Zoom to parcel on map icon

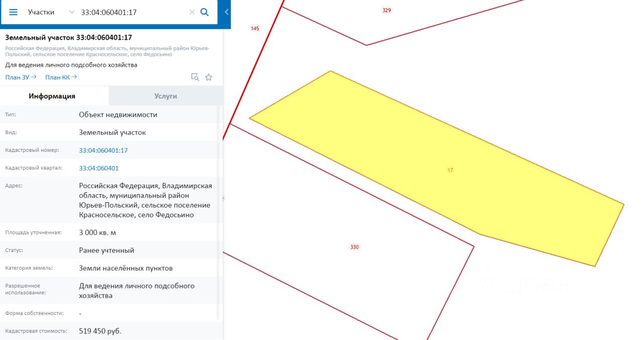pos(195,77)
